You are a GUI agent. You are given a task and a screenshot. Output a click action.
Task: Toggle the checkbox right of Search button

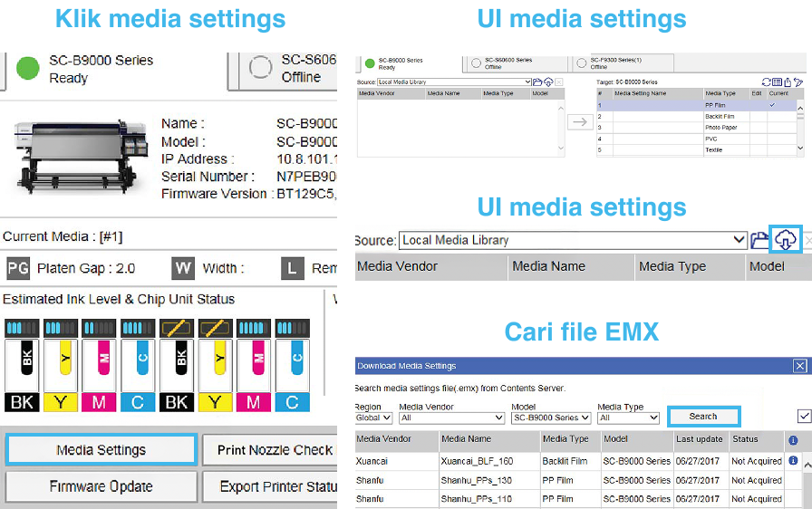[x=804, y=416]
